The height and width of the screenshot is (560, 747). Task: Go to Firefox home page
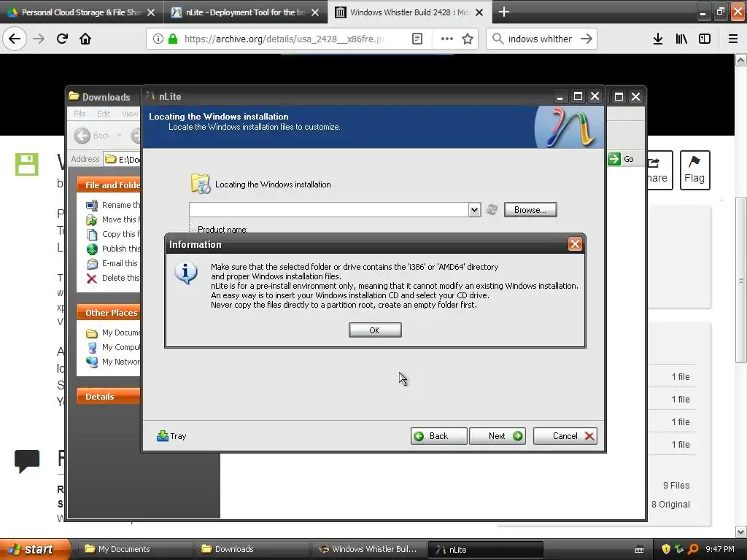(x=85, y=39)
